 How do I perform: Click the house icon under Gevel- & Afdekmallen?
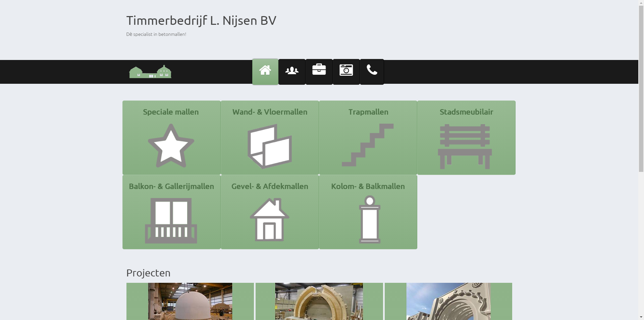269,219
